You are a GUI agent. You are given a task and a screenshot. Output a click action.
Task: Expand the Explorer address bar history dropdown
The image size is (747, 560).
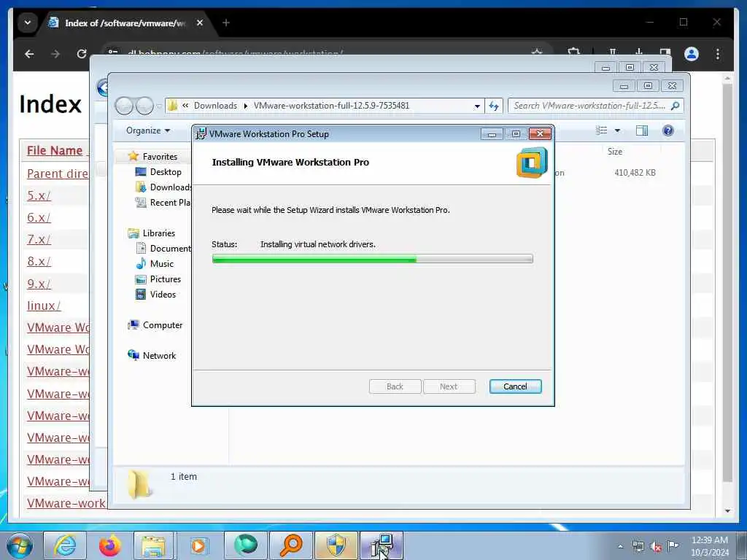(x=477, y=106)
